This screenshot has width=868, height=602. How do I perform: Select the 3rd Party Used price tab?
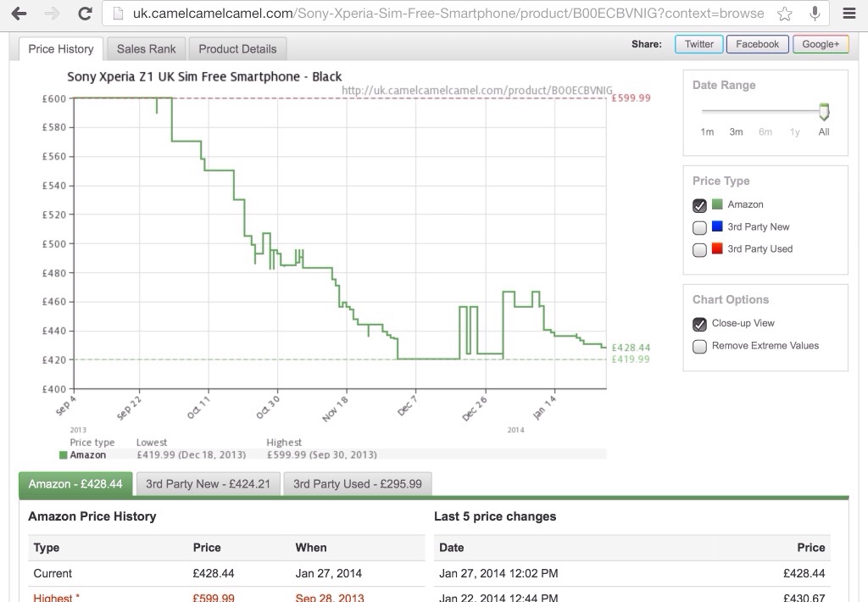(357, 484)
